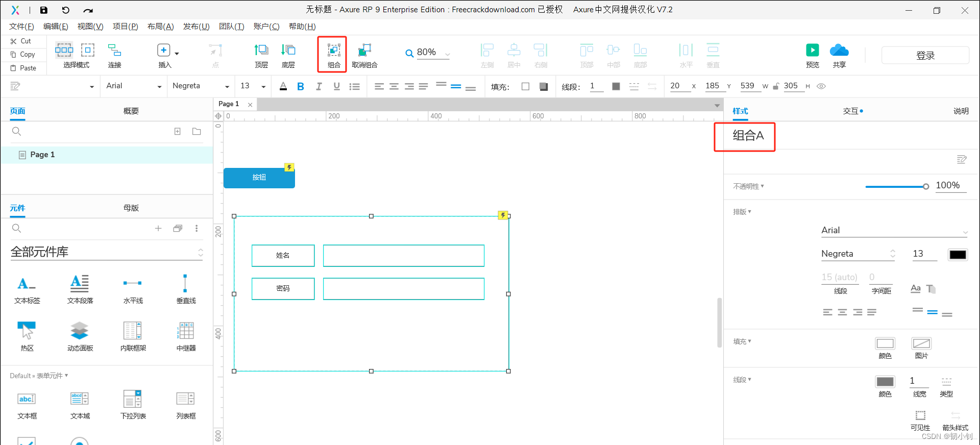Close the Page 1 canvas tab
This screenshot has height=445, width=980.
250,105
